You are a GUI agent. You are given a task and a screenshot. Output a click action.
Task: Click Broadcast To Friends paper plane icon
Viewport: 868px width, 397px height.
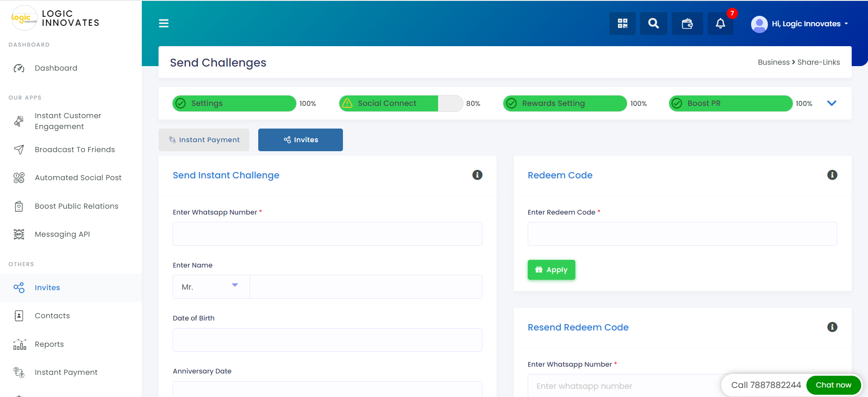tap(19, 149)
